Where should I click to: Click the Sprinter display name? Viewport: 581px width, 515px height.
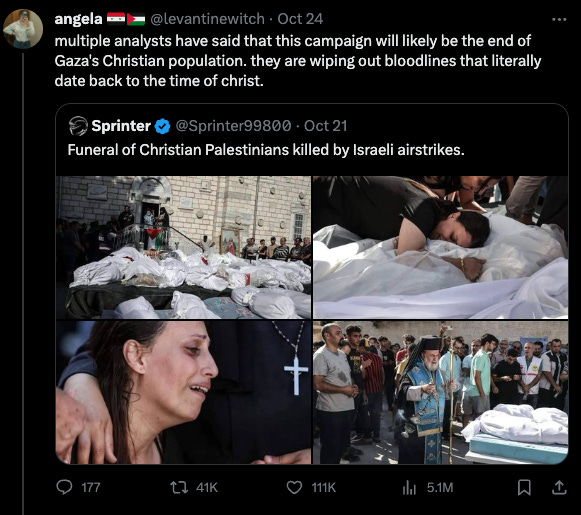click(121, 126)
